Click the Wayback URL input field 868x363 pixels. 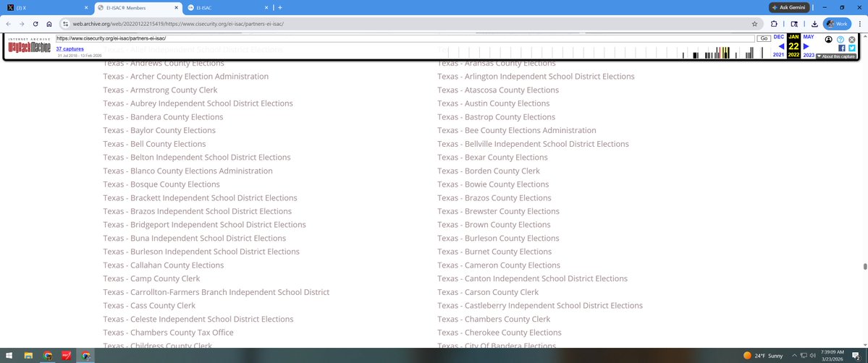point(405,38)
